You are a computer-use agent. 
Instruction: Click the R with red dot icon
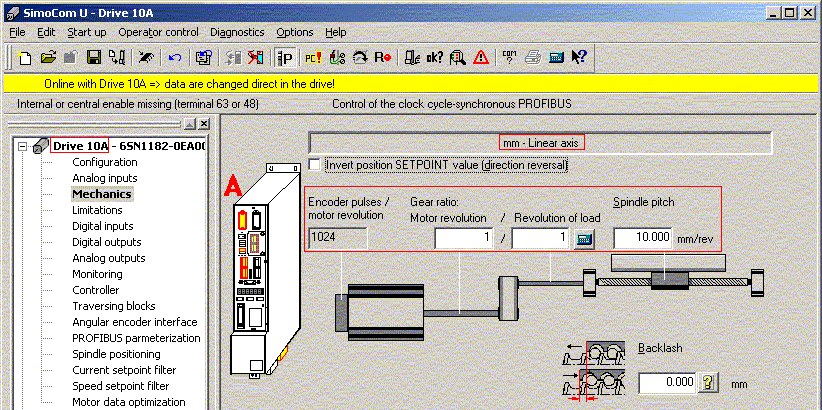point(383,57)
